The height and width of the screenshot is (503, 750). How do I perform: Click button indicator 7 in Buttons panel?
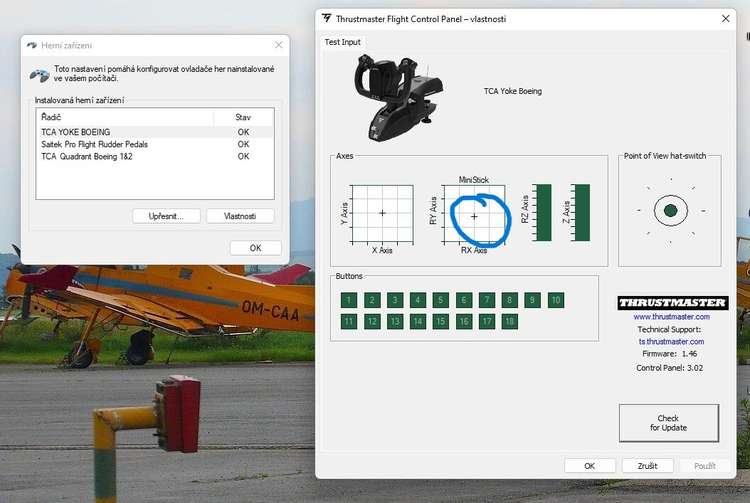pyautogui.click(x=486, y=300)
